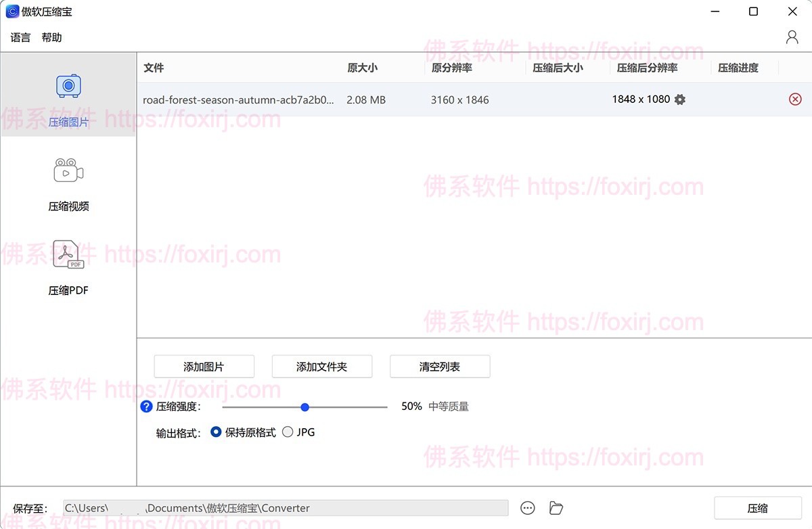Click the 傲软压缩宝 app logo in titlebar
Viewport: 812px width, 529px height.
pos(14,11)
